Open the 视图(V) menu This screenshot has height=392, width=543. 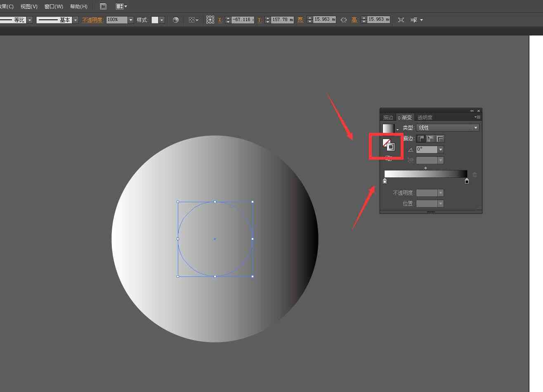29,6
